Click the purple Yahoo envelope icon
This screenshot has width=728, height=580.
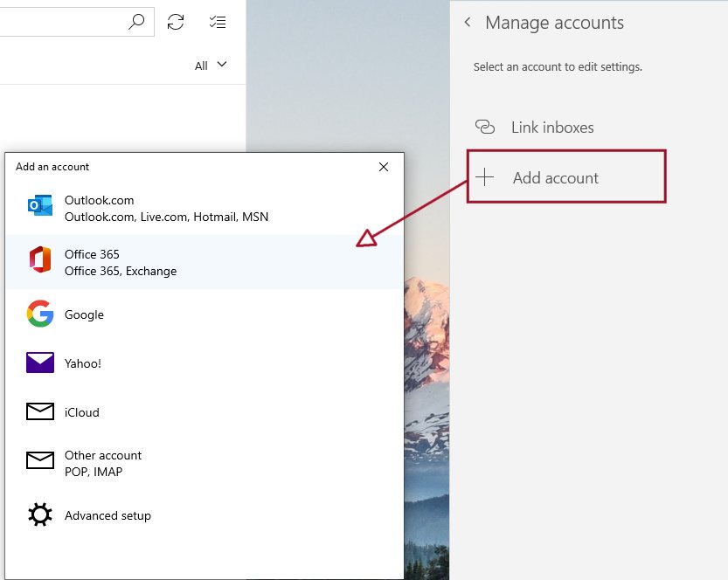[40, 362]
